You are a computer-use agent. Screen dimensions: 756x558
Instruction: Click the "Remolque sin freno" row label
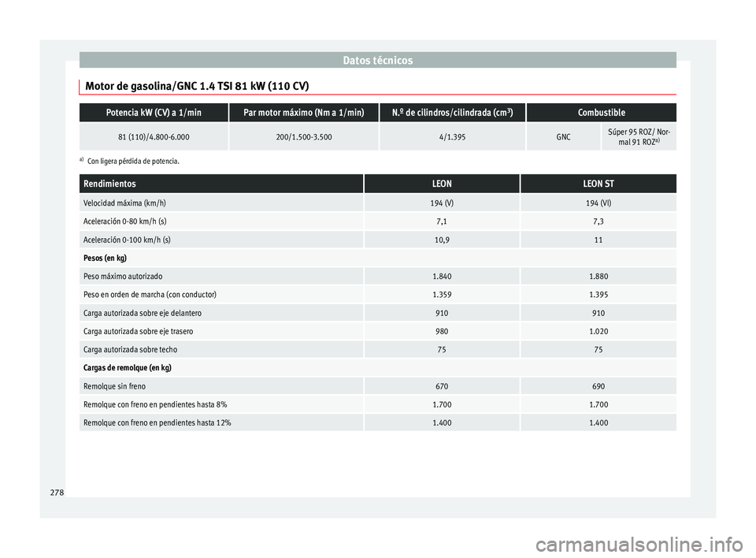pos(114,386)
